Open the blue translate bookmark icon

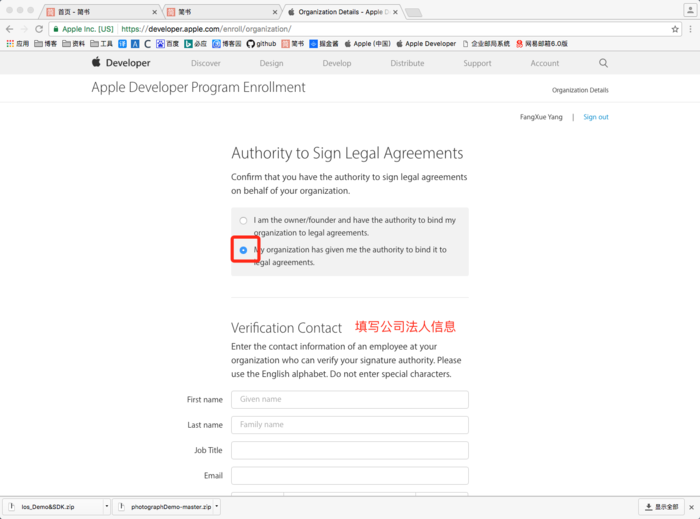[x=122, y=44]
